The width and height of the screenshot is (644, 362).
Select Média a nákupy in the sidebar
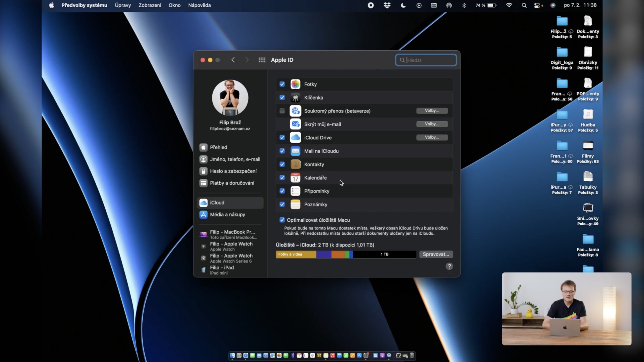[227, 215]
